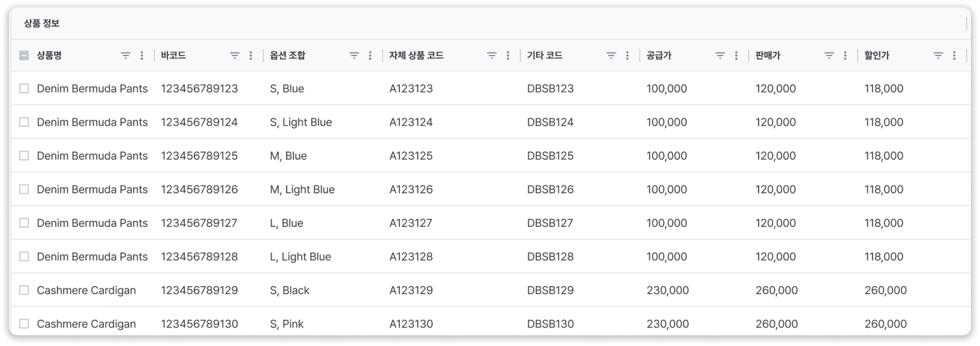Select other code DBSB124
The image size is (980, 346).
[550, 122]
